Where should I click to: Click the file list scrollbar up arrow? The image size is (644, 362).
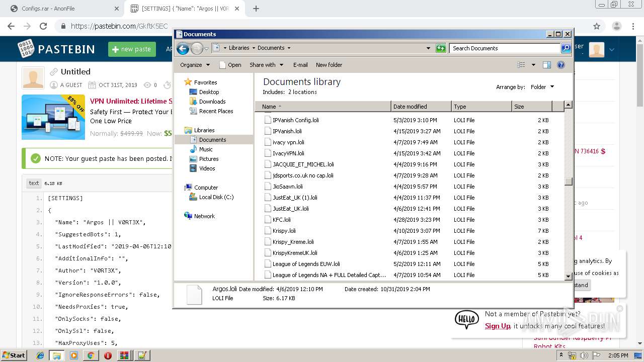(569, 105)
